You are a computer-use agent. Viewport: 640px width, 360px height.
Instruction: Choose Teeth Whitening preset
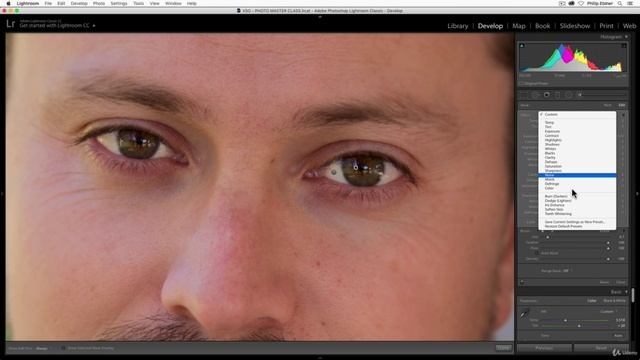click(x=577, y=214)
